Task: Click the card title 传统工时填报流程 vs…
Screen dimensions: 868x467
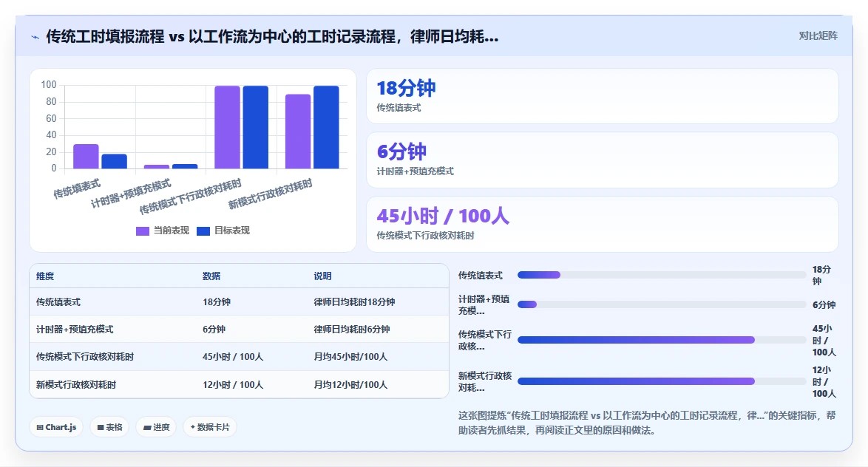Action: [272, 36]
